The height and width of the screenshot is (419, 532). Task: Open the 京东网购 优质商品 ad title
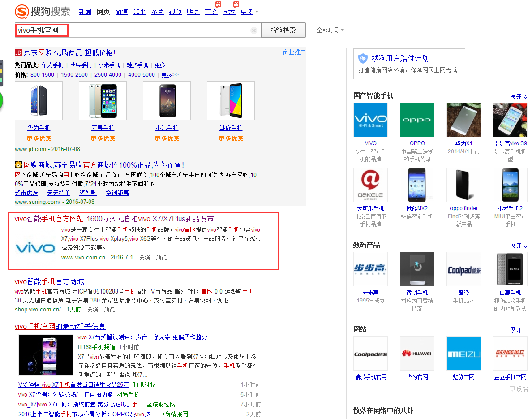[69, 52]
